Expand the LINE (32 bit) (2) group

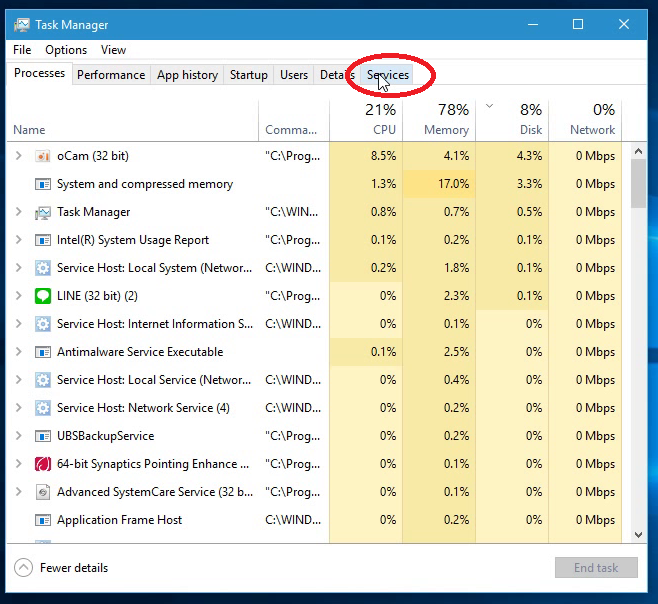coord(18,295)
